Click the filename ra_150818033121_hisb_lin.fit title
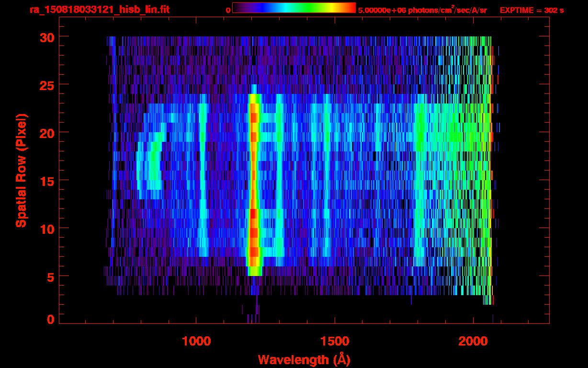 coord(99,10)
